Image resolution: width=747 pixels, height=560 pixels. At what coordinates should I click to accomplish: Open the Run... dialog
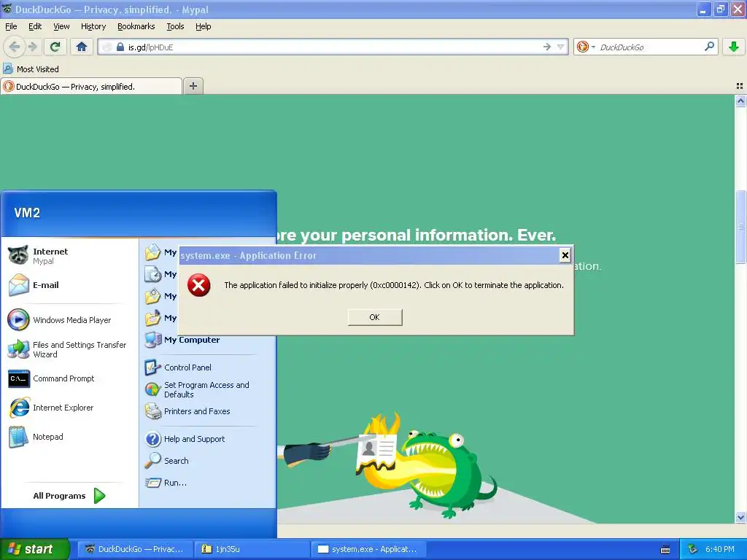click(208, 483)
